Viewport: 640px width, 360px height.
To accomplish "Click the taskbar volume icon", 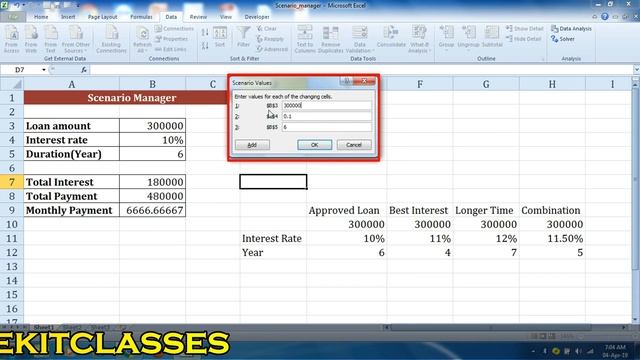I will 578,351.
